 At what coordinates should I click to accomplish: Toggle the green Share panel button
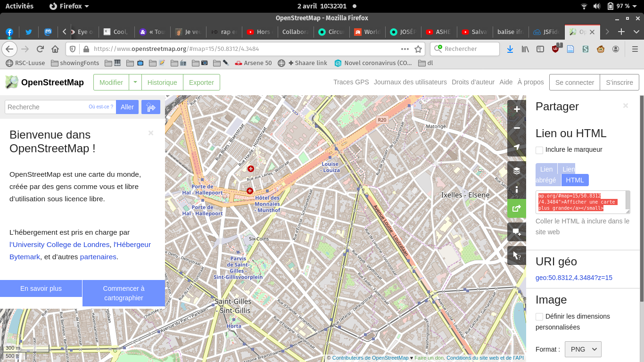pos(517,208)
